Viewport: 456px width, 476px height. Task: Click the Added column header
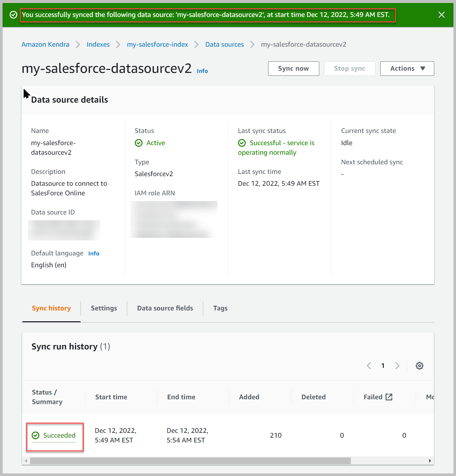point(249,397)
